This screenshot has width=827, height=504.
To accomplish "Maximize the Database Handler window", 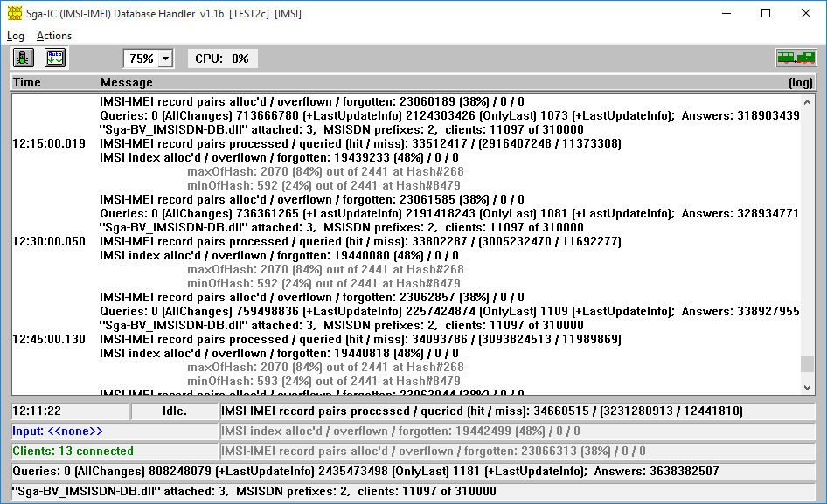I will [766, 14].
